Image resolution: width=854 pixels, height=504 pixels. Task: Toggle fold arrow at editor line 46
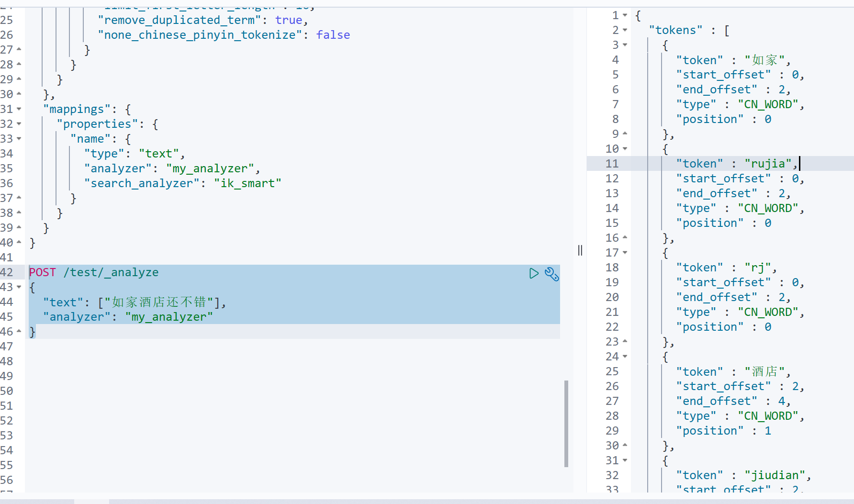19,332
